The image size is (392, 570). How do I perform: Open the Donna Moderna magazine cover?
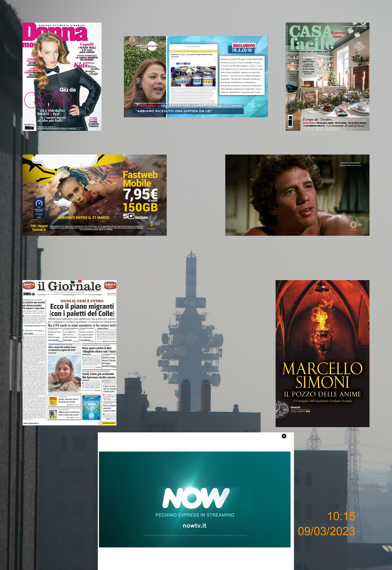(62, 77)
